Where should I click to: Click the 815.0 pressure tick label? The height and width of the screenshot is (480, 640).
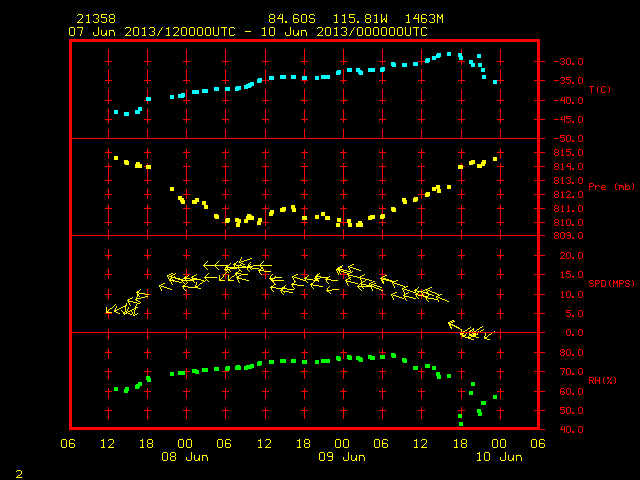point(569,153)
